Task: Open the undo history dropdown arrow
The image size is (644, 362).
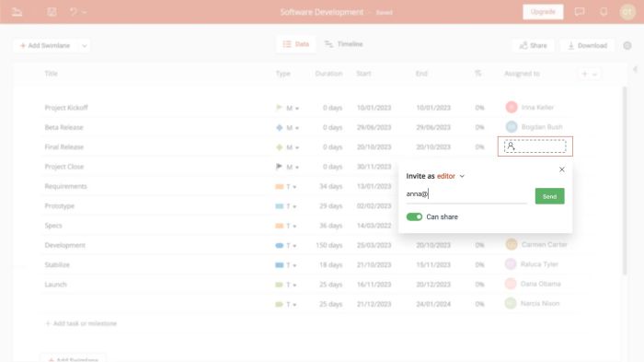Action: (x=85, y=12)
